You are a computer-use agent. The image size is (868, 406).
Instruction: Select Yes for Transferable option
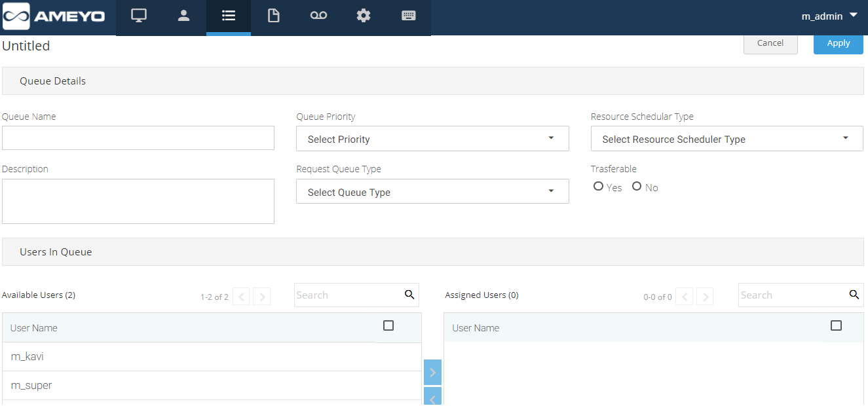pos(598,187)
